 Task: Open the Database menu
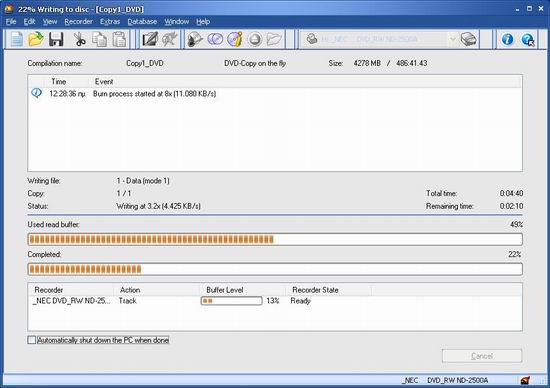[x=142, y=22]
